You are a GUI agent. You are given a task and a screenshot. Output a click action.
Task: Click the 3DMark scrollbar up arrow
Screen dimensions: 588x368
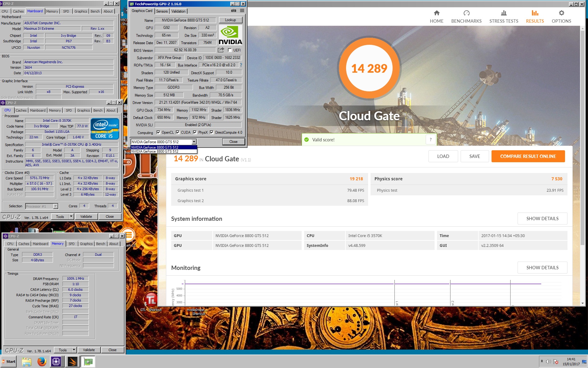coord(582,28)
